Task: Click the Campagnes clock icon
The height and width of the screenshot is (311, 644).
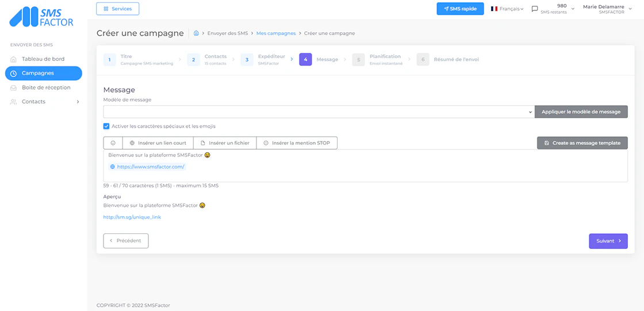Action: (14, 74)
